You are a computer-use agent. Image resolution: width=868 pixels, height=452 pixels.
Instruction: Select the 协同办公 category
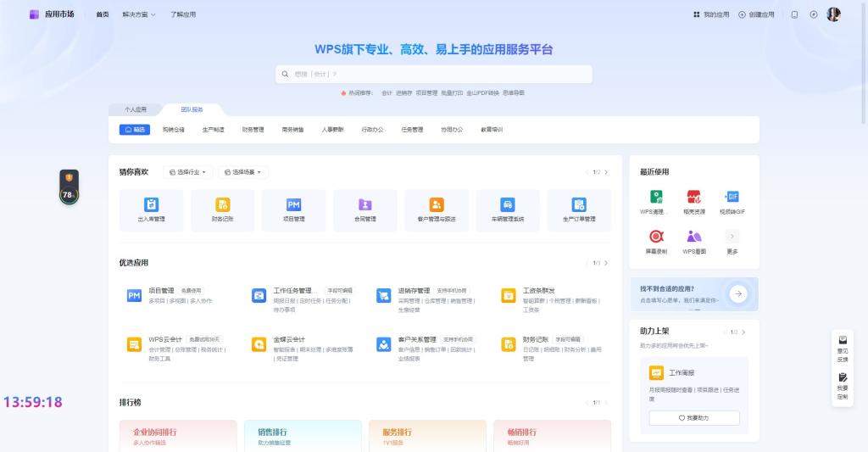452,130
